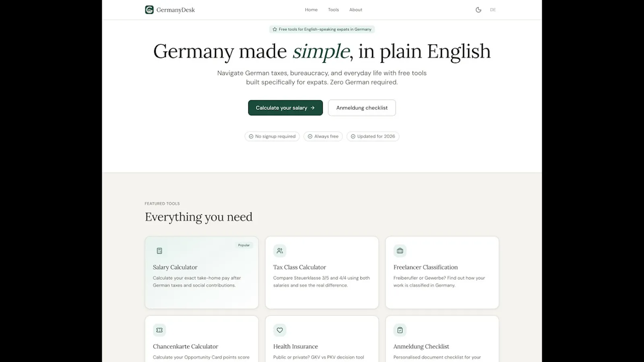Click the Anmeldung Checklist clipboard icon

(400, 330)
